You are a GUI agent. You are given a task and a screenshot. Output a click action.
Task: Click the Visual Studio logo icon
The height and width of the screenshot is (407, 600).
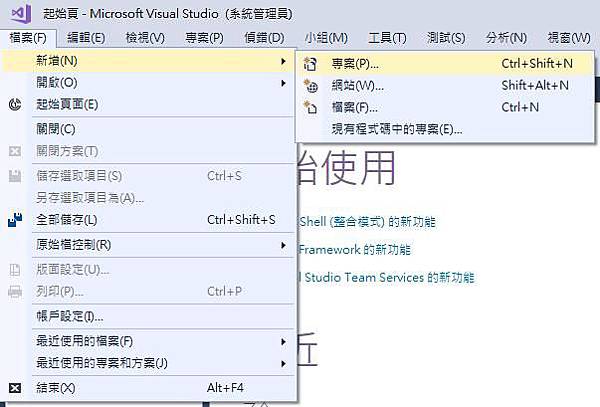click(21, 13)
